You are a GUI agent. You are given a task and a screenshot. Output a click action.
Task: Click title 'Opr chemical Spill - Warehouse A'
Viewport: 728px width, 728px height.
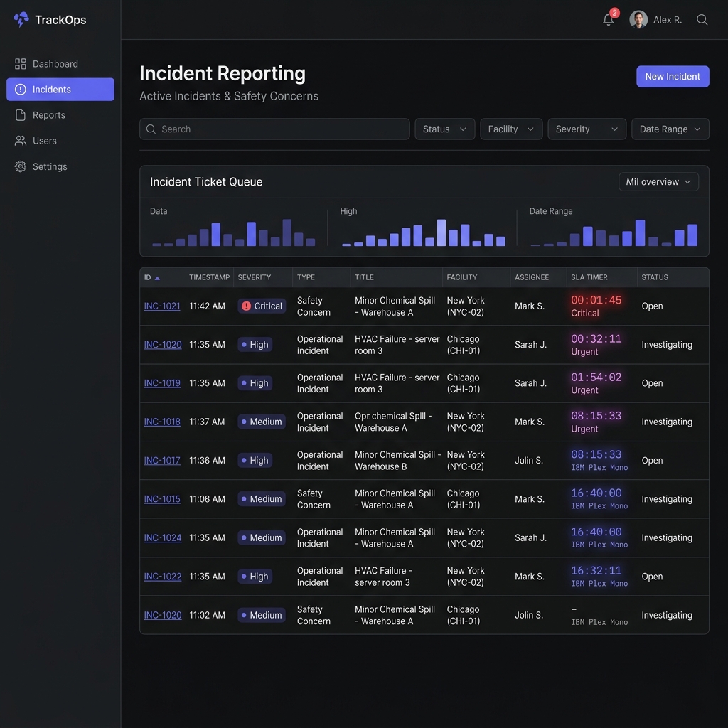click(x=393, y=422)
